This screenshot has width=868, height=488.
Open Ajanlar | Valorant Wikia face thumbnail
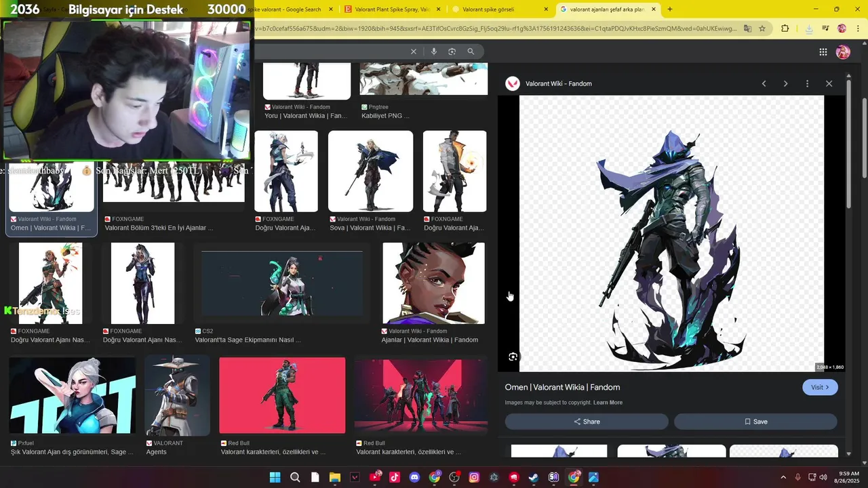pos(434,283)
